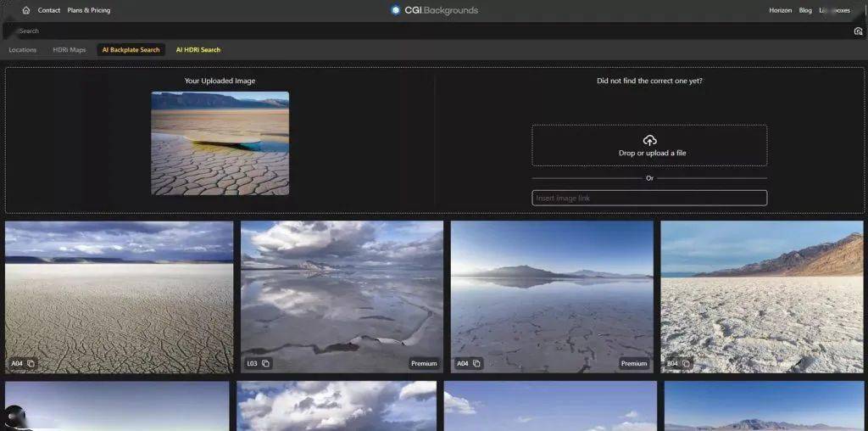Click the camera image search icon
This screenshot has width=868, height=431.
(858, 31)
